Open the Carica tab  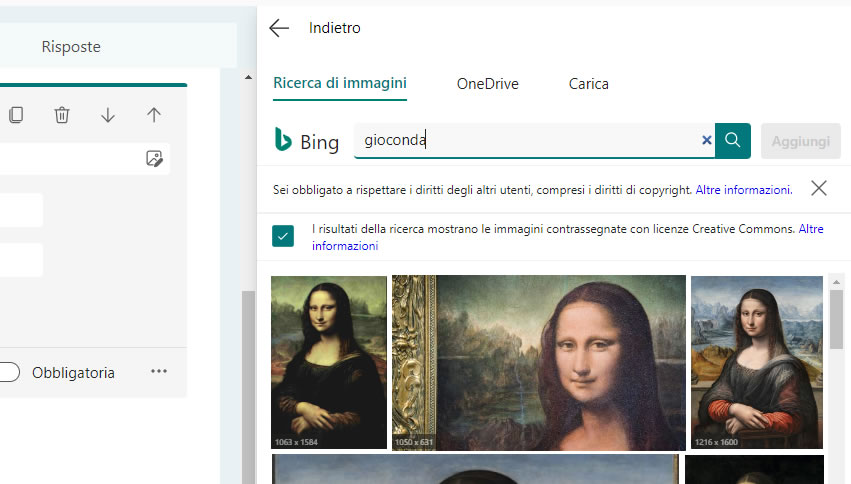(x=588, y=84)
